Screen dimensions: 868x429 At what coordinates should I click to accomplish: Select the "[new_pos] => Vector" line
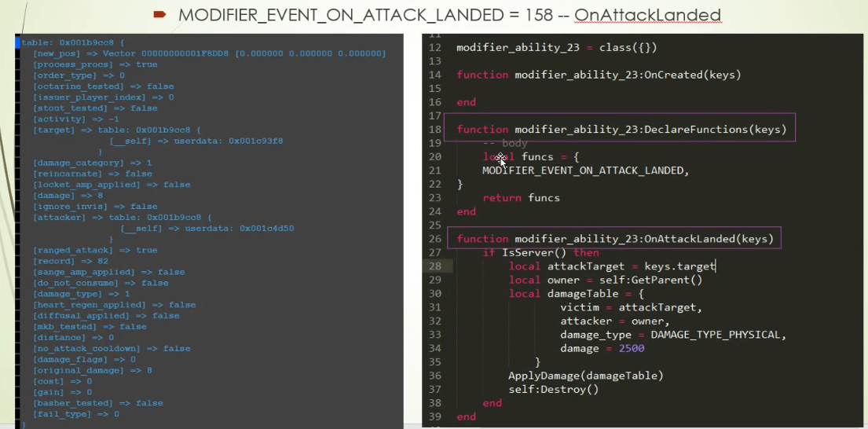tap(209, 53)
